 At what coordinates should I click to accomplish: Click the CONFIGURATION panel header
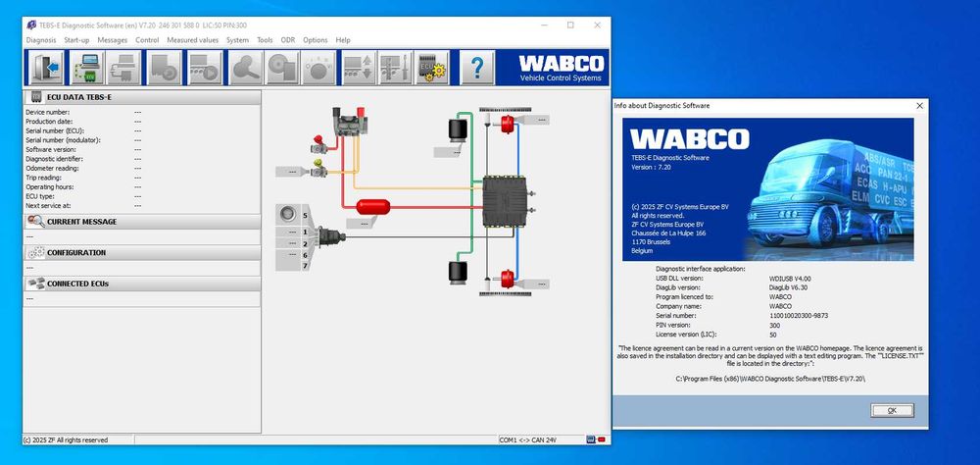pyautogui.click(x=142, y=253)
